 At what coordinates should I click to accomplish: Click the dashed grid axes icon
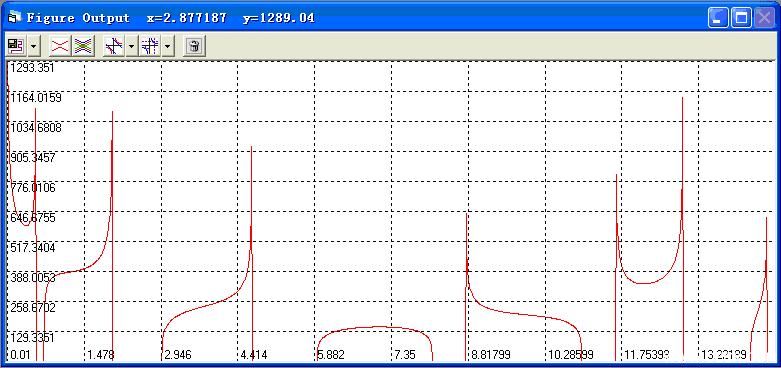tap(150, 46)
